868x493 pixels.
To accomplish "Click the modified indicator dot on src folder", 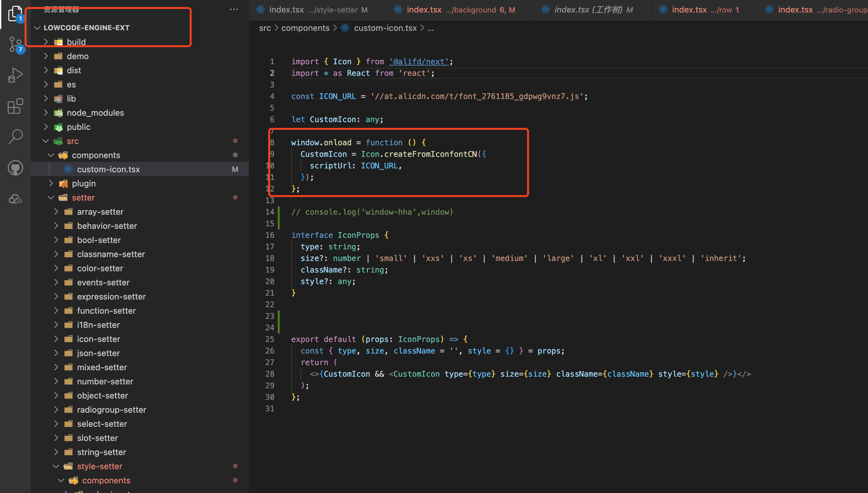I will coord(236,141).
